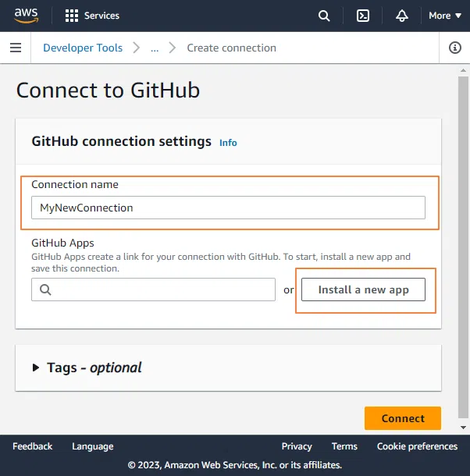Launch CloudShell terminal icon
Image resolution: width=470 pixels, height=476 pixels.
[x=362, y=16]
